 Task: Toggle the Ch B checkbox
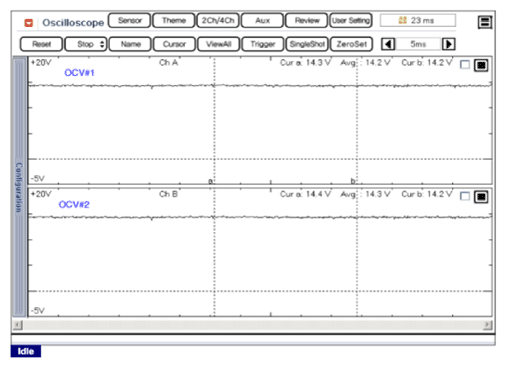(x=465, y=196)
